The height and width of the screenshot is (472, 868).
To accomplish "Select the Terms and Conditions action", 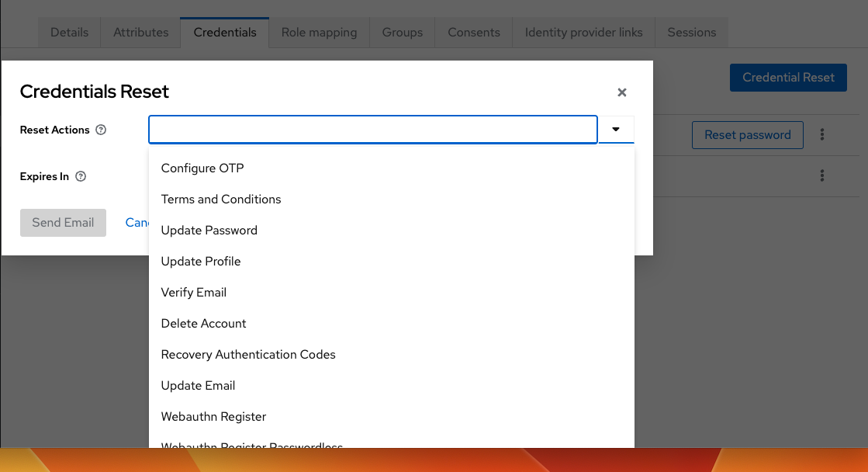I will [x=220, y=199].
